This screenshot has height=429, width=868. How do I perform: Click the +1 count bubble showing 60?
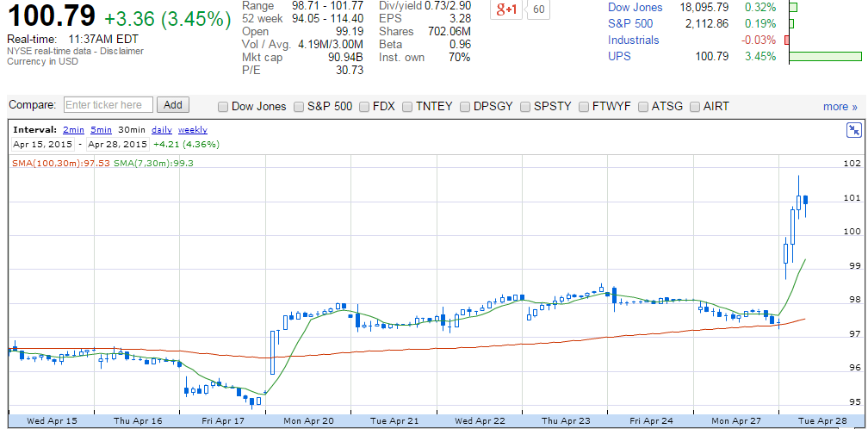point(538,9)
